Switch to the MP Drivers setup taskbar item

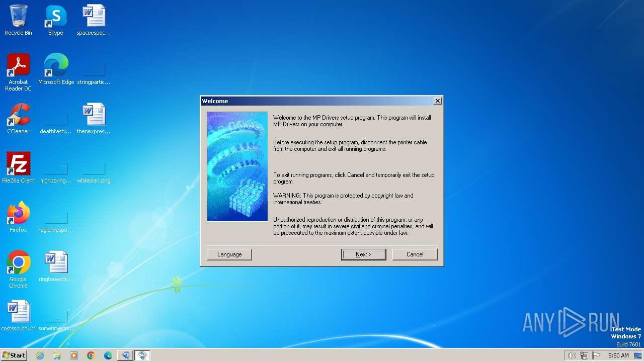(142, 355)
